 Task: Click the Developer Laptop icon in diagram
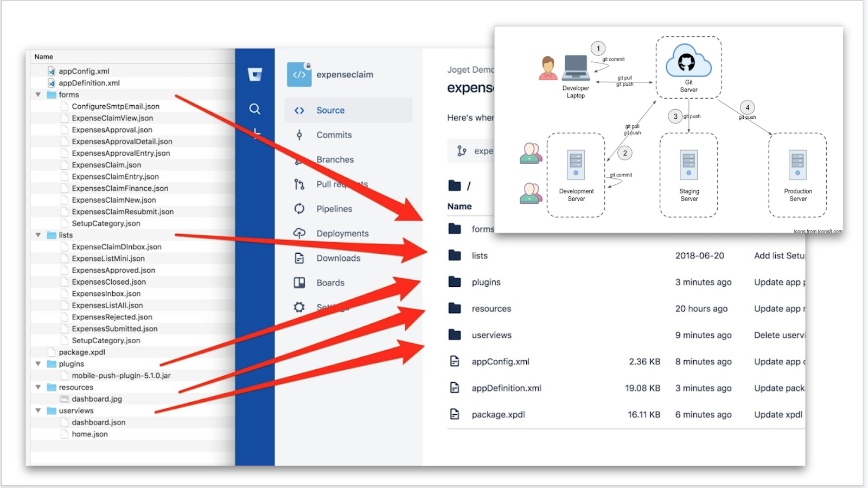(x=576, y=68)
